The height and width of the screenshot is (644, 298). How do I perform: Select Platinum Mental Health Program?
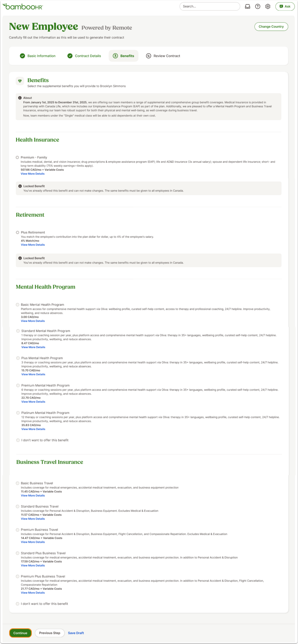pyautogui.click(x=18, y=413)
